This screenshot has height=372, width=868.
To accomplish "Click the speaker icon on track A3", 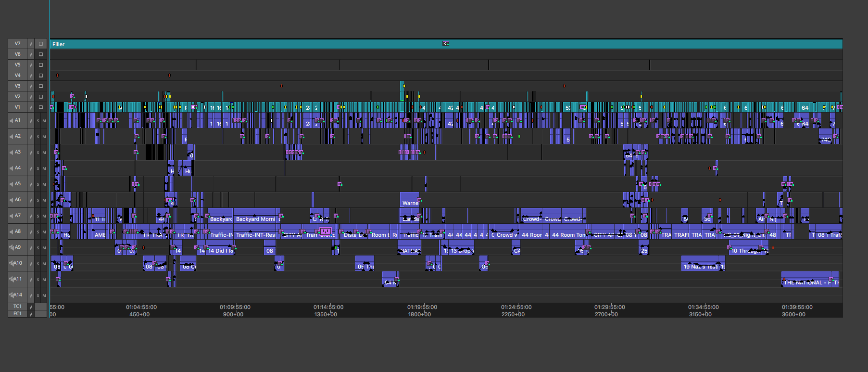I will pyautogui.click(x=12, y=152).
